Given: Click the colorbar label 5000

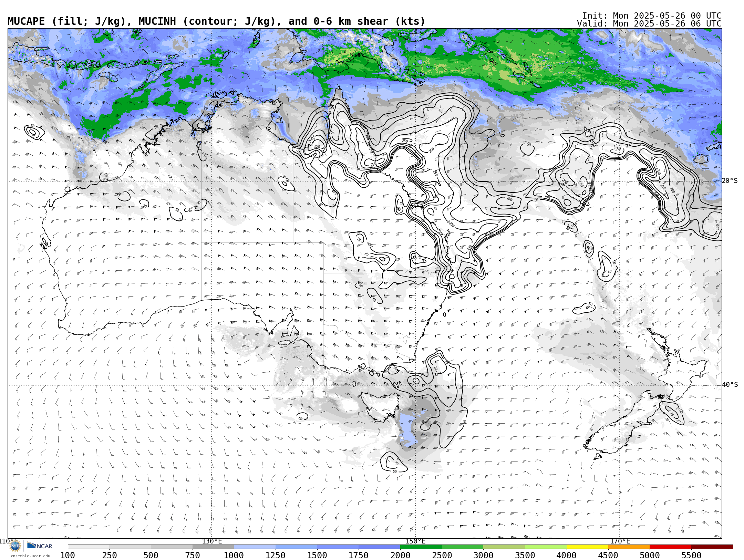Looking at the screenshot, I should point(650,555).
